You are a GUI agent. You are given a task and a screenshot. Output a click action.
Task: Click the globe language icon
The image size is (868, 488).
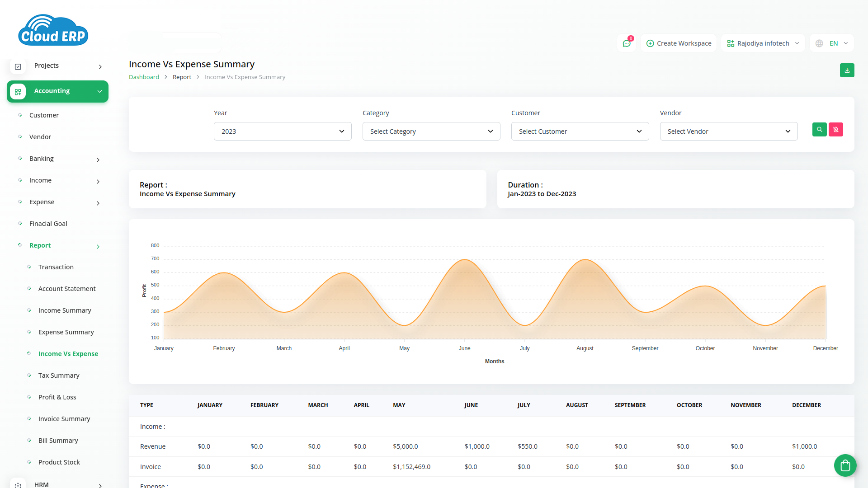819,43
